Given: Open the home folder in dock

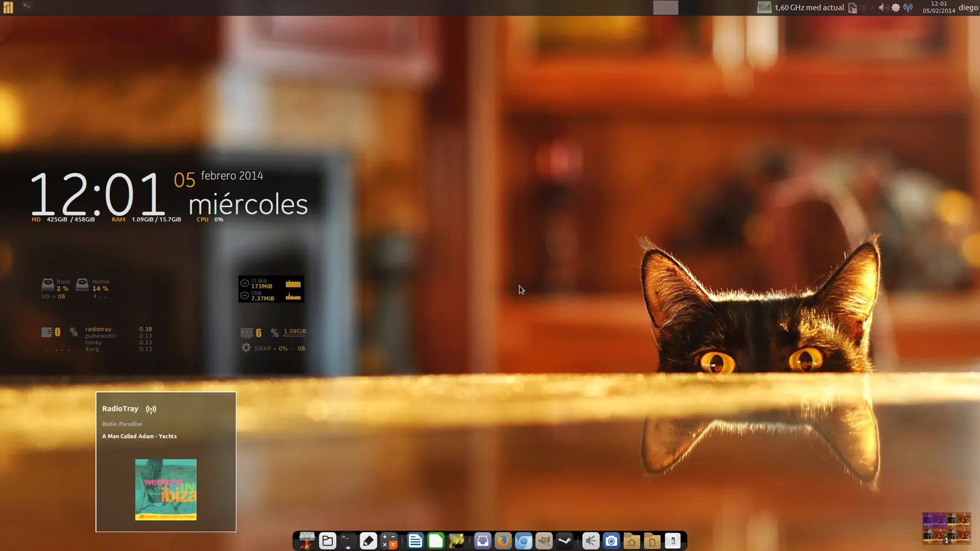Looking at the screenshot, I should tap(632, 541).
